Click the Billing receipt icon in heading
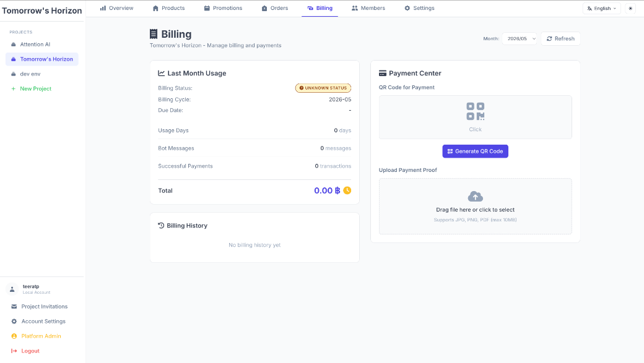Screen dimensions: 644x363 pos(154,34)
